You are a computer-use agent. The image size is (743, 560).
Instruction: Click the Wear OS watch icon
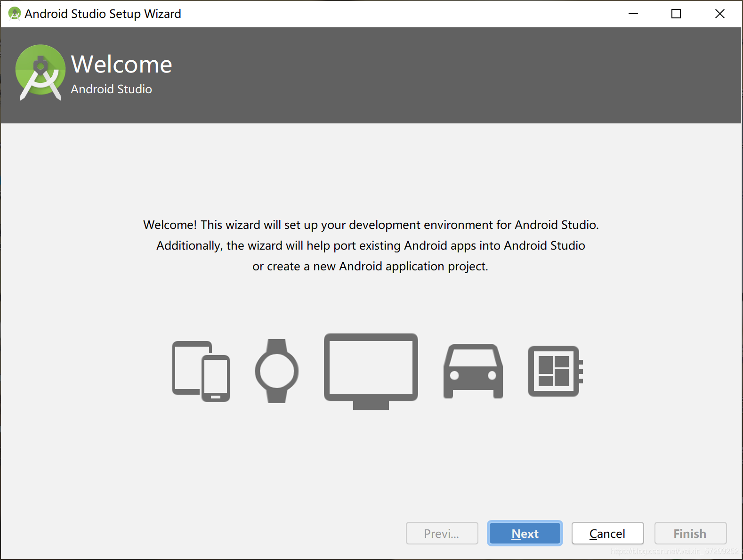coord(277,371)
